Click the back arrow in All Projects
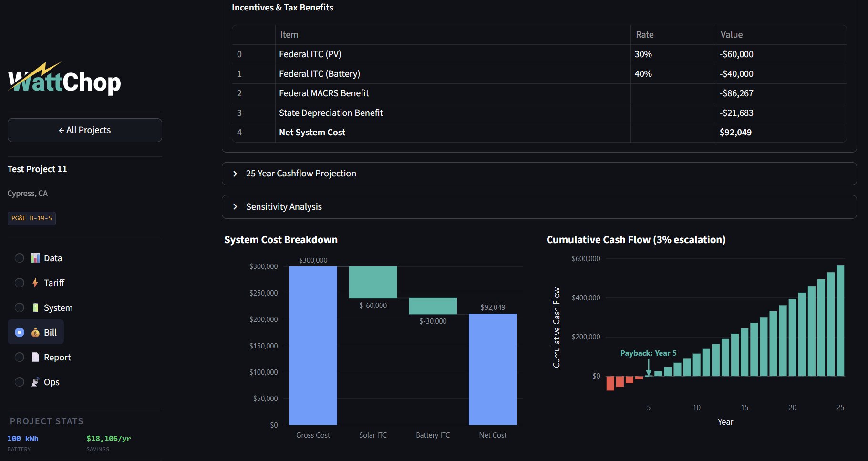The image size is (868, 461). (x=61, y=130)
